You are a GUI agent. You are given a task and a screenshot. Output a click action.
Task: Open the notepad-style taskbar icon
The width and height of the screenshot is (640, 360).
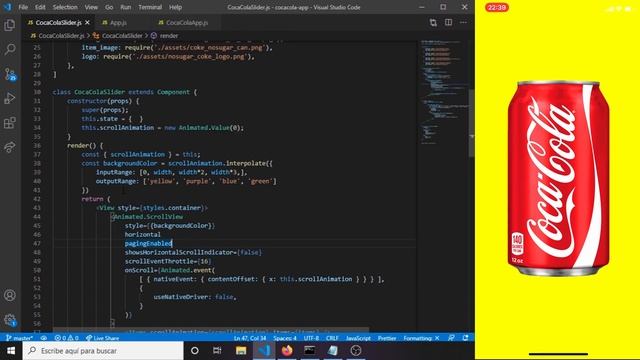[333, 351]
